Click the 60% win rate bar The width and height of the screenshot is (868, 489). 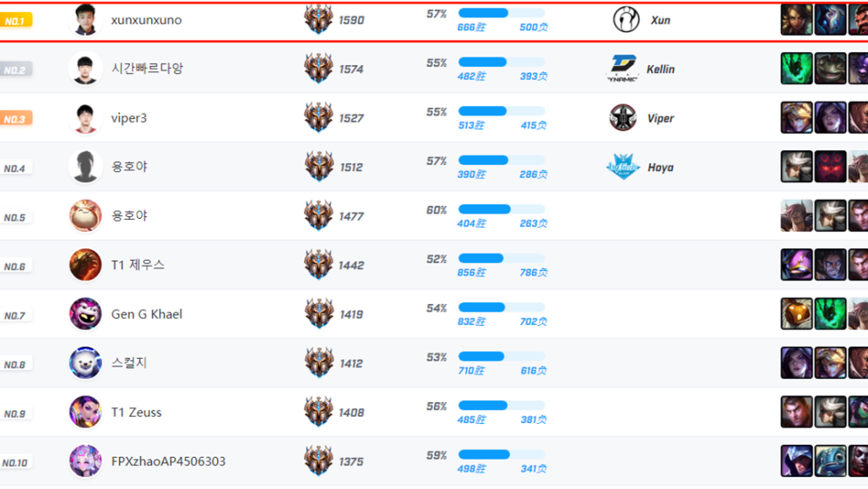502,209
